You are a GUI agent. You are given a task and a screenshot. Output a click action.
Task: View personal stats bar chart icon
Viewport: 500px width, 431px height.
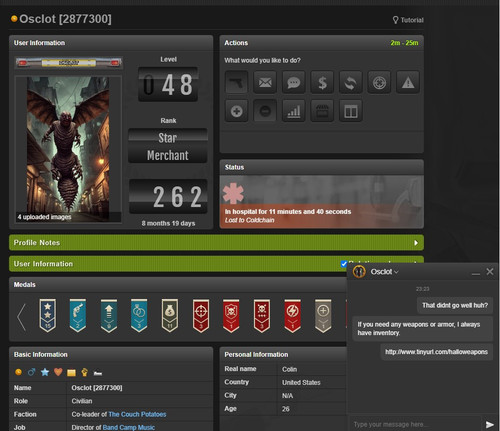[x=294, y=111]
